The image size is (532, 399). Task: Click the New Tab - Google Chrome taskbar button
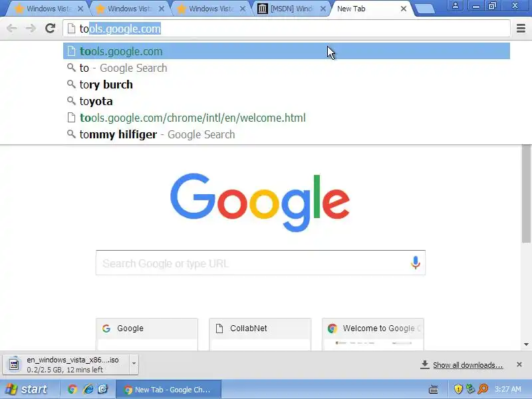(x=169, y=390)
